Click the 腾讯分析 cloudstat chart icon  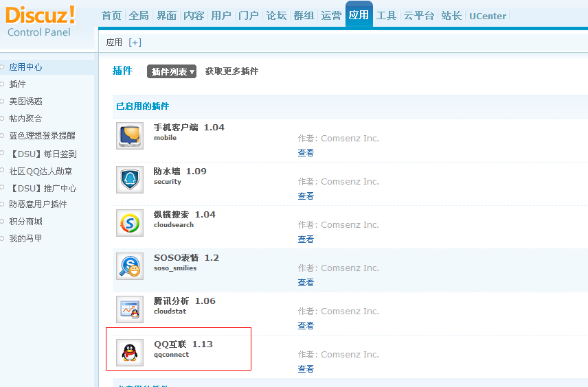coord(130,309)
